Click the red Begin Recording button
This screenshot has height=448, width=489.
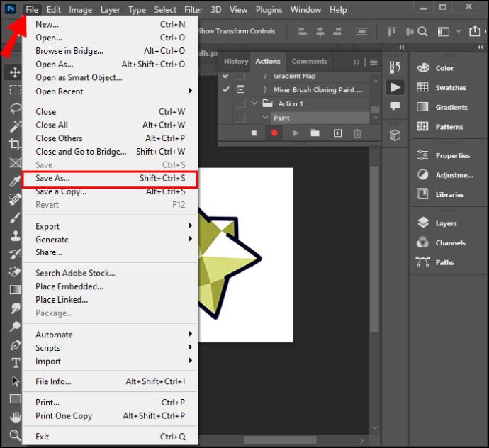(x=274, y=133)
